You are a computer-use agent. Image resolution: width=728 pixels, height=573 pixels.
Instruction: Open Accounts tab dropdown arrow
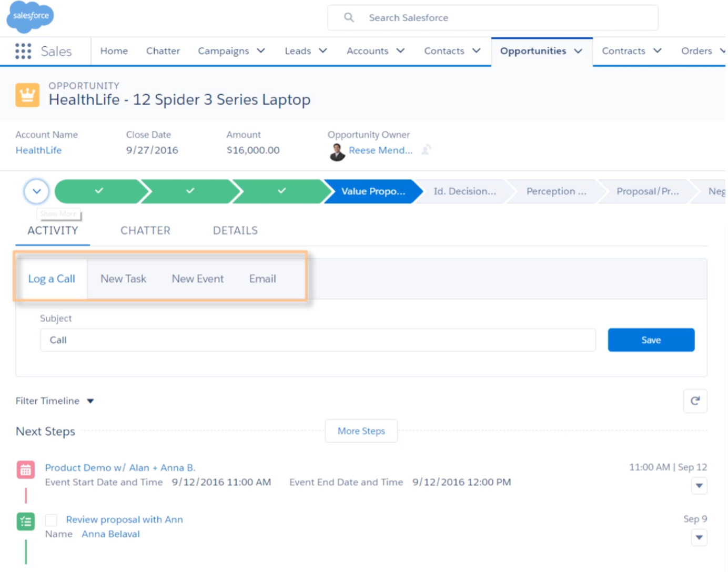(400, 51)
